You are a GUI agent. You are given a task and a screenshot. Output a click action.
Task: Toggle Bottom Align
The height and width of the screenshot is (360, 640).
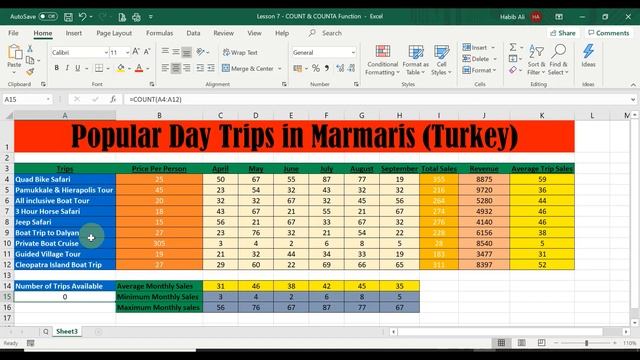pos(187,52)
